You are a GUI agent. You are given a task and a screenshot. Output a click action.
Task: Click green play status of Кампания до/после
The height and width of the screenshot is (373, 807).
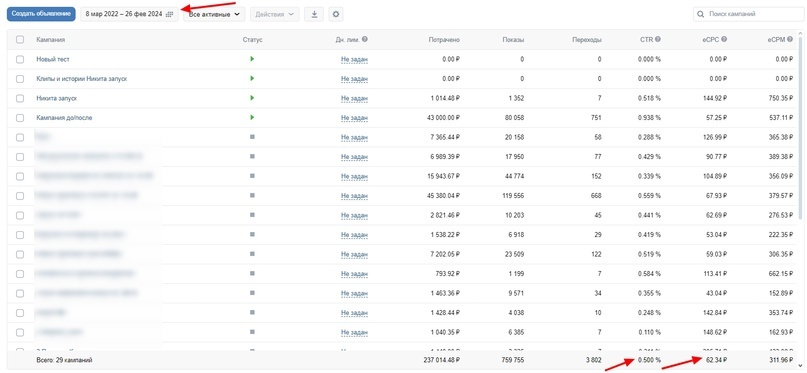click(252, 117)
